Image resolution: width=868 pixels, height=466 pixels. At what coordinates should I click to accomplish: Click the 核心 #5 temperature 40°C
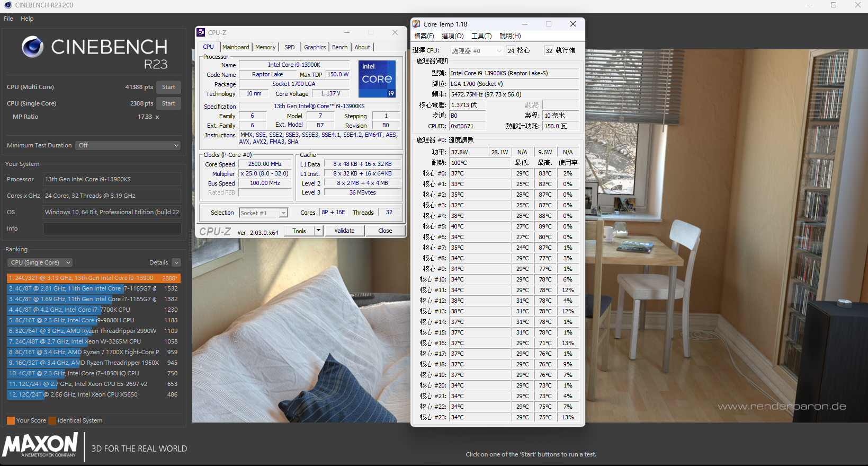[x=480, y=226]
